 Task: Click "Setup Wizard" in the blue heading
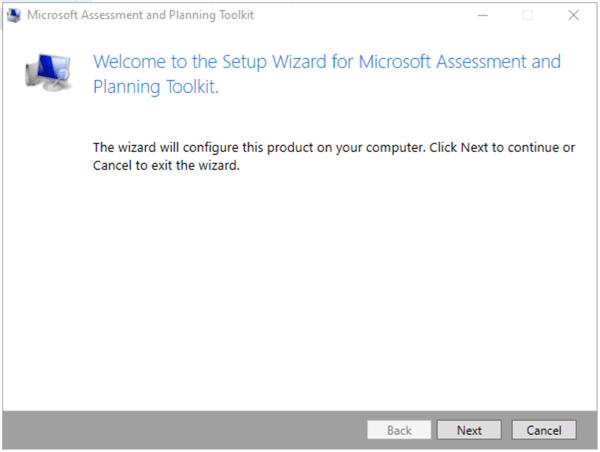[270, 60]
